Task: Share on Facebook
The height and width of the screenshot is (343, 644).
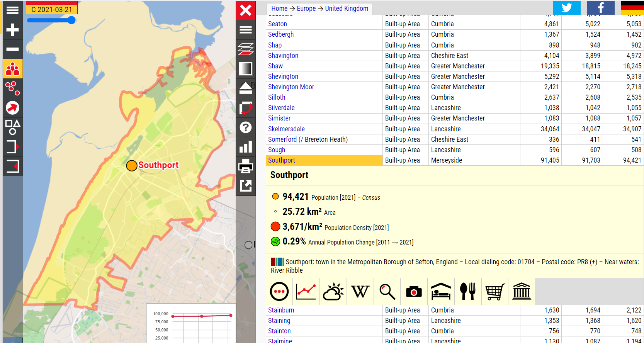Action: (601, 8)
